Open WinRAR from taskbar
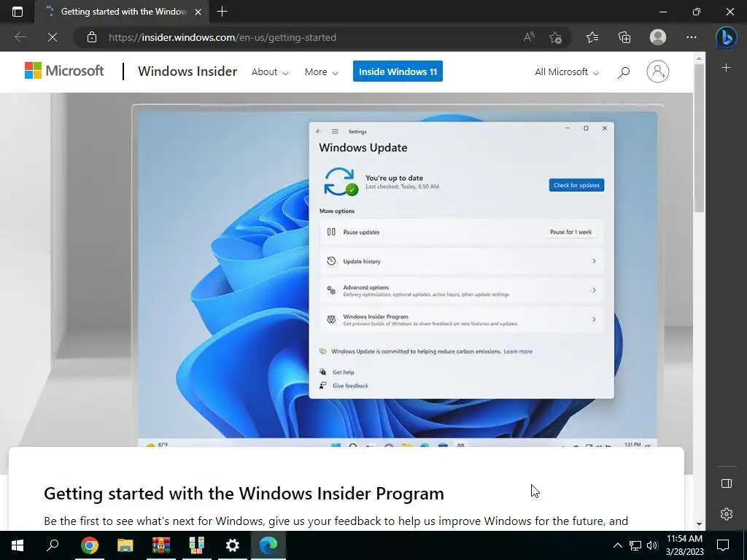 (161, 545)
